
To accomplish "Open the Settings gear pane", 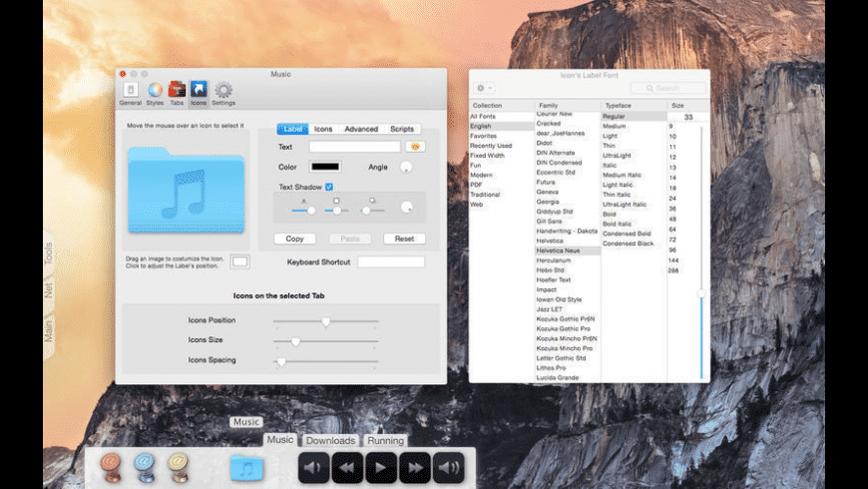I will (x=223, y=94).
